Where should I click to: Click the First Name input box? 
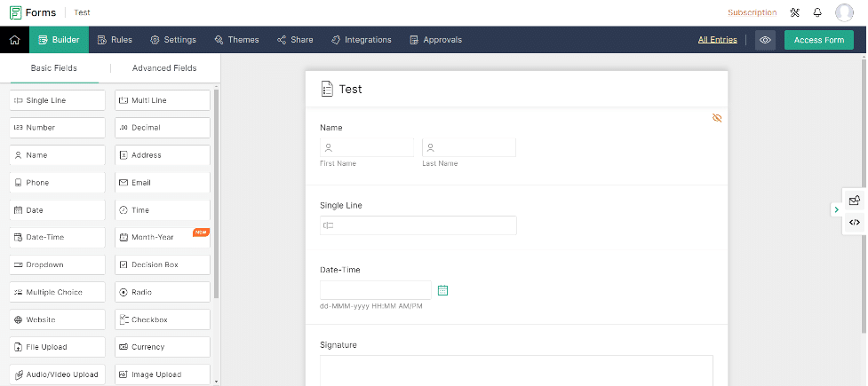[x=367, y=147]
